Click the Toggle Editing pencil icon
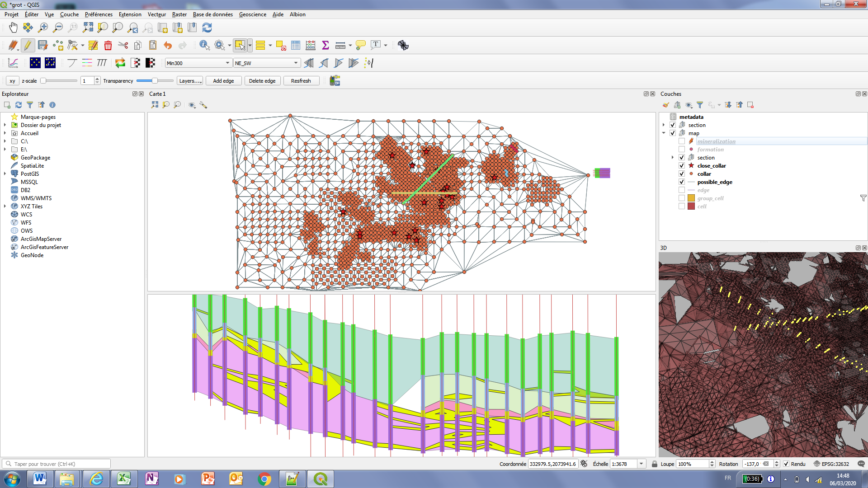Viewport: 868px width, 488px height. click(28, 45)
